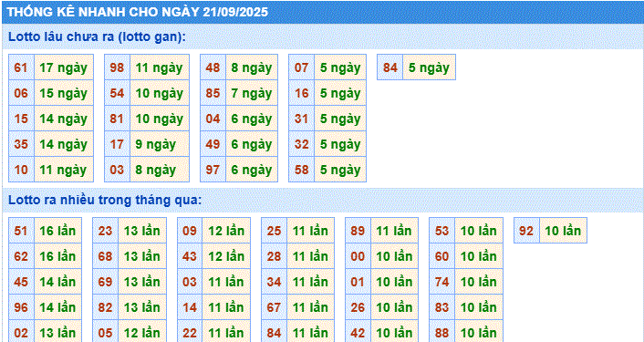Select number 03 with 8 ngày
Screen dimensions: 644x342
pos(117,170)
